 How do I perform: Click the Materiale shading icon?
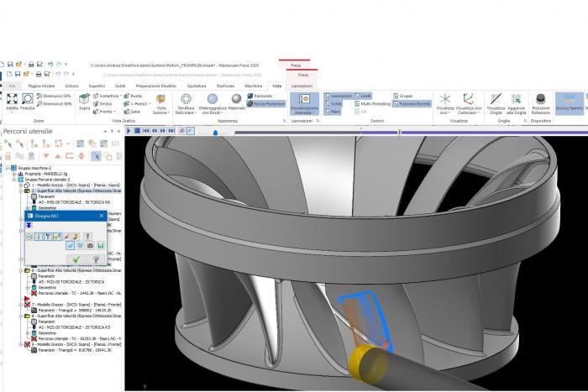tap(237, 101)
